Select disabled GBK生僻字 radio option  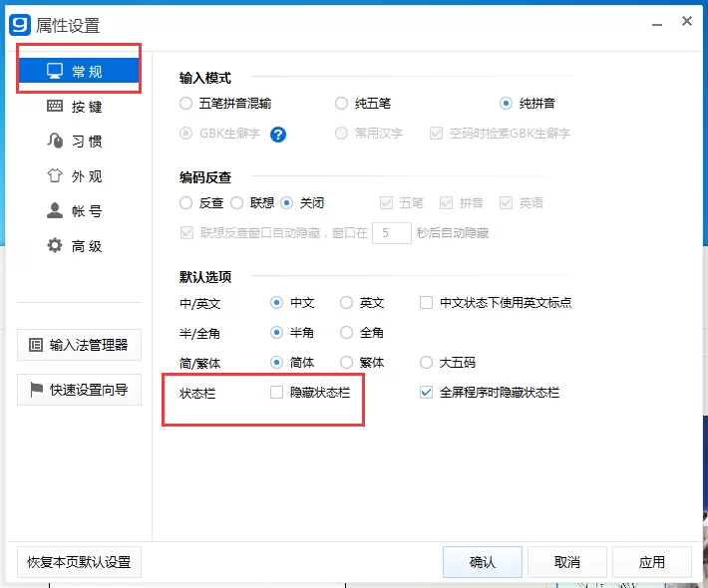point(185,134)
